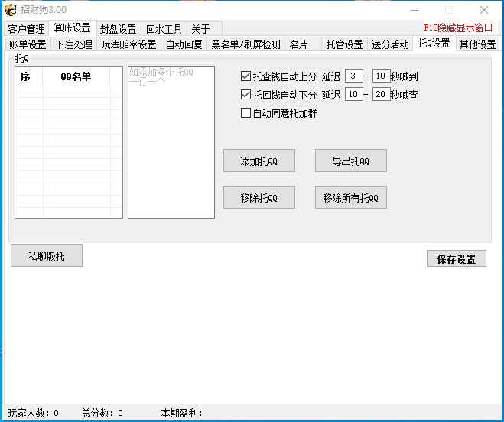Enable 托查钱自动上分 checkbox
The image size is (504, 422).
pos(245,76)
